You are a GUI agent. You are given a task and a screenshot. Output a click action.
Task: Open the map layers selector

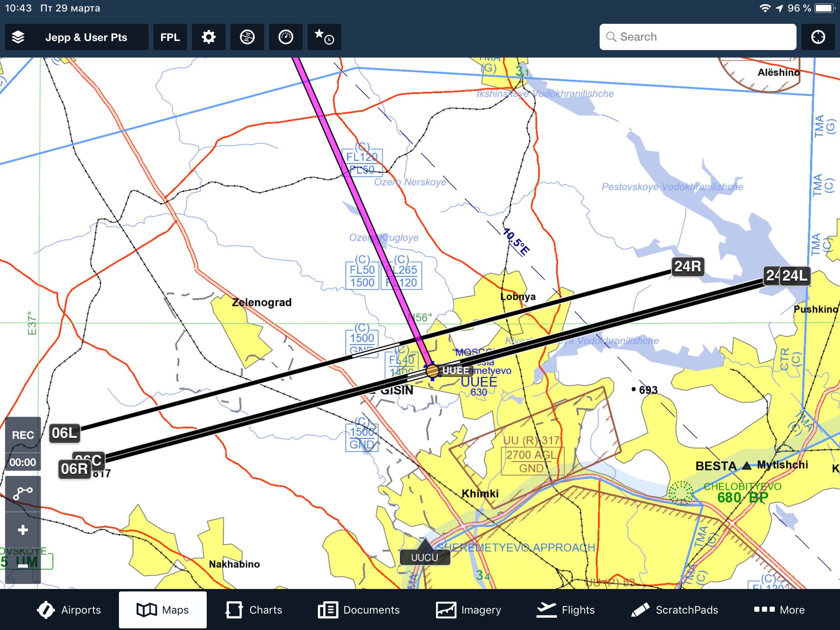(x=18, y=37)
